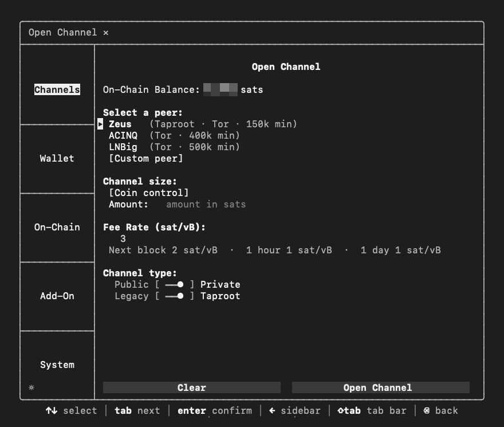Screen dimensions: 504x427
Task: Toggle the Legacy/Taproot channel switch
Action: [175, 296]
